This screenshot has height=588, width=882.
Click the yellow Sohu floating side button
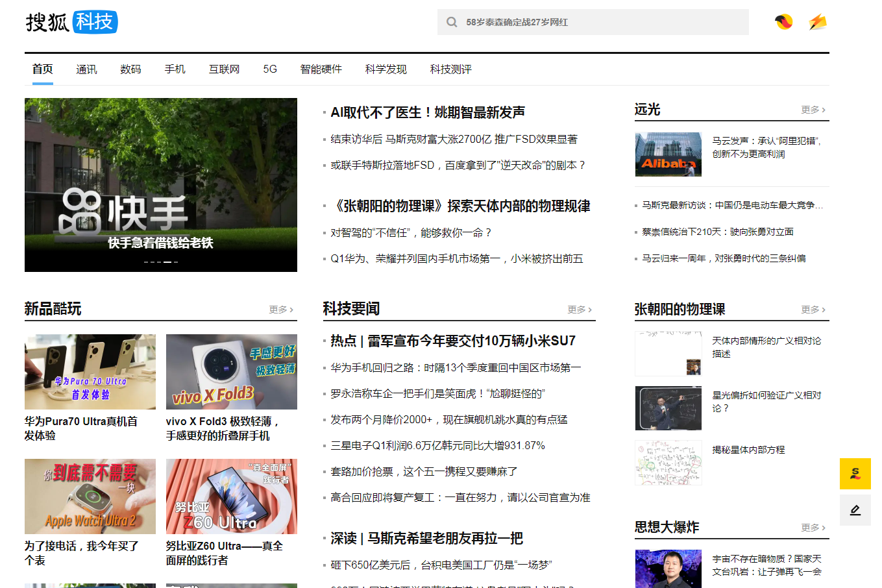click(855, 474)
